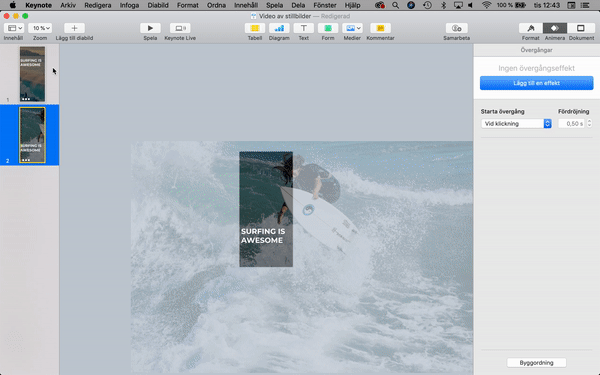Insert a shape with Form
The image size is (600, 375).
point(328,28)
